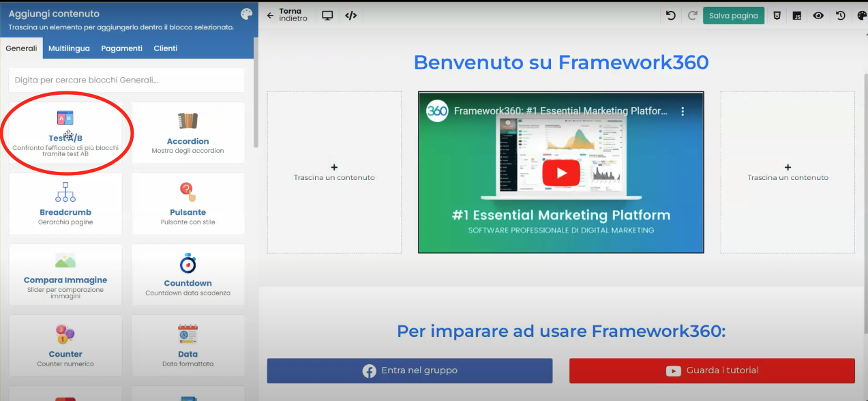Pick the Breadcrumb hierarchy block

tap(65, 203)
